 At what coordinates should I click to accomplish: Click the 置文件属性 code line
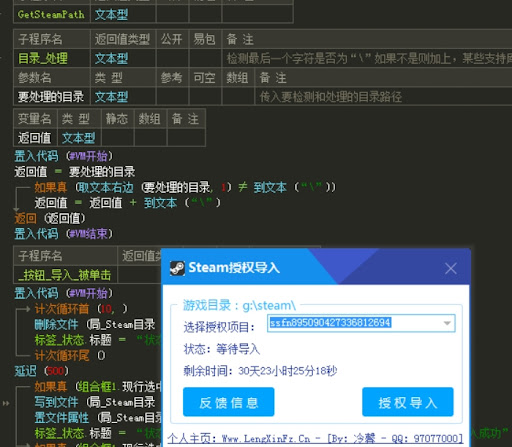pos(98,417)
